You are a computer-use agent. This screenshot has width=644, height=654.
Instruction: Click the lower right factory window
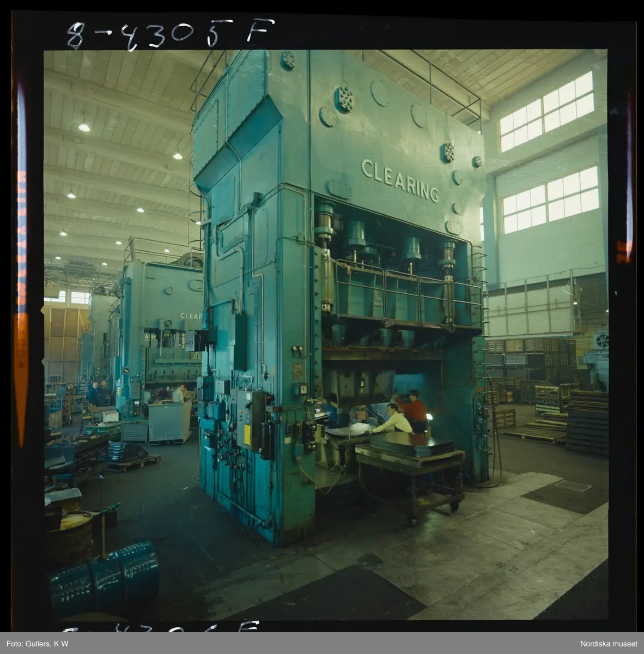point(550,199)
